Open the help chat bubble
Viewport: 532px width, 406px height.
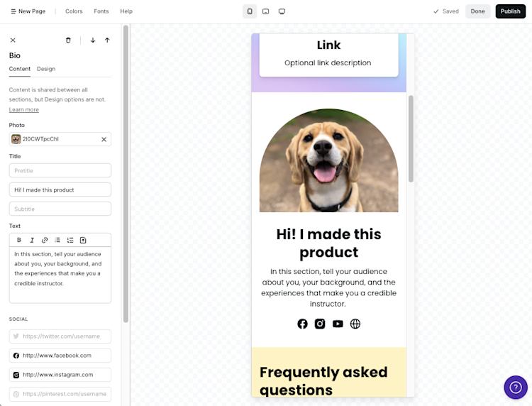pos(516,388)
